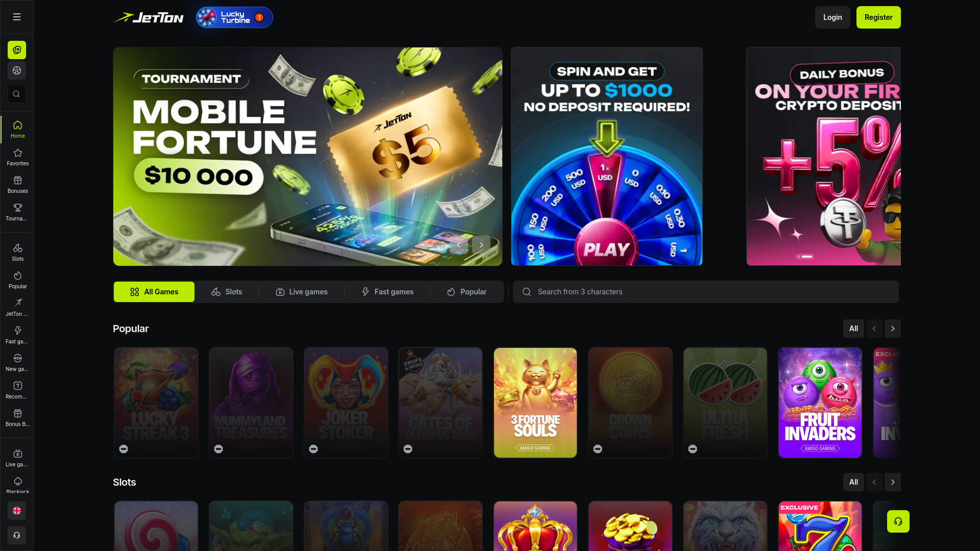Focus the game search input field
This screenshot has height=551, width=980.
706,292
